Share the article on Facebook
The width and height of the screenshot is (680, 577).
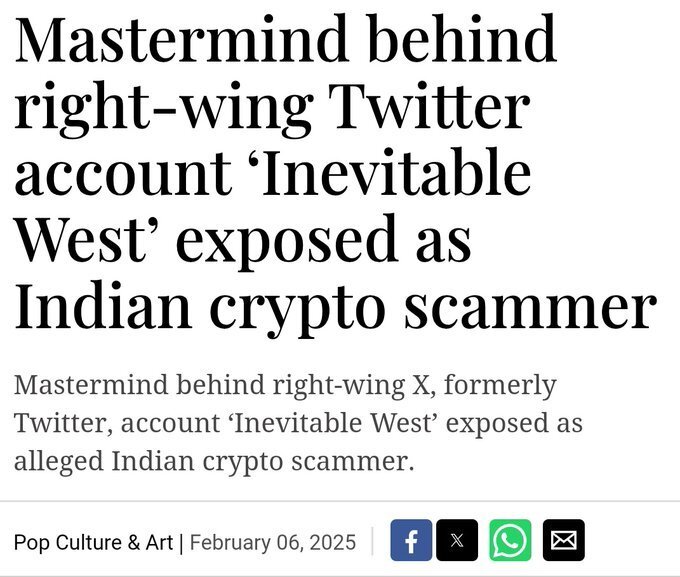[x=411, y=540]
